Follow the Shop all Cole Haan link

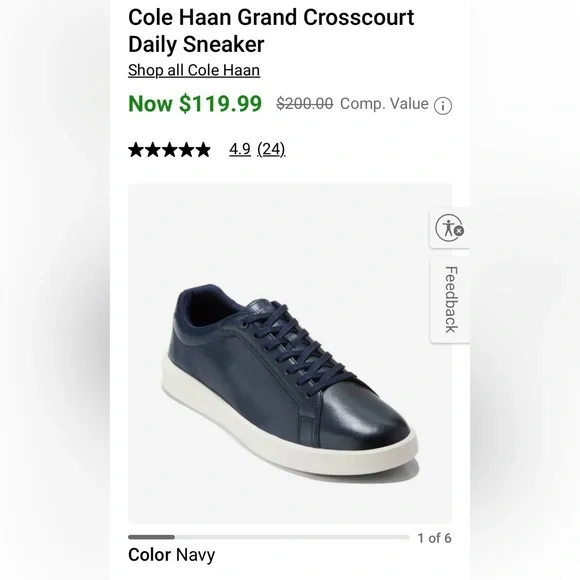(x=194, y=70)
